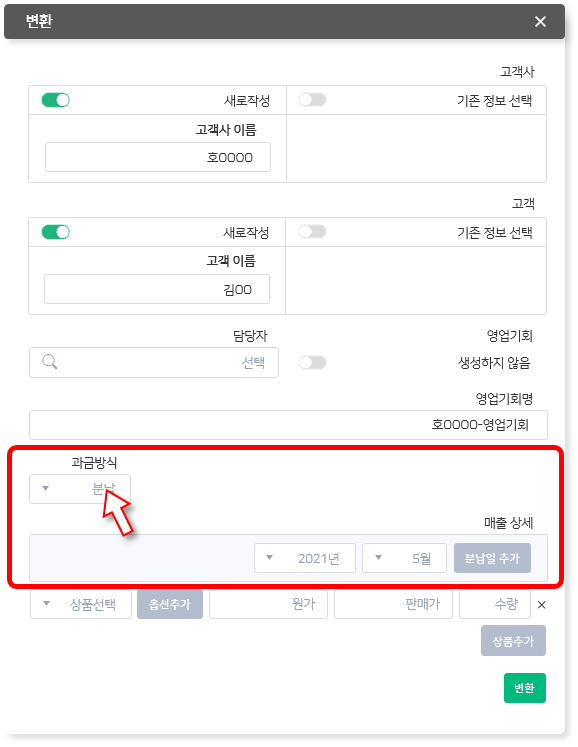578x747 pixels.
Task: Click the green 변환 button
Action: (525, 687)
